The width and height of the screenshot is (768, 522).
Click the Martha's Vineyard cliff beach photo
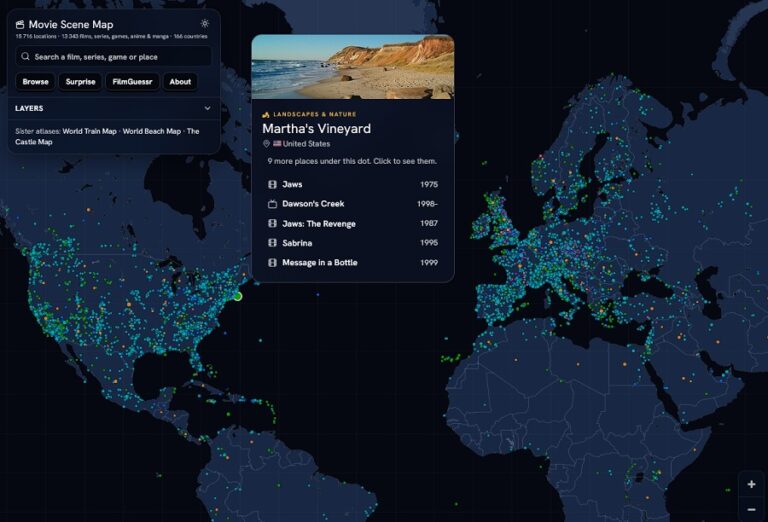coord(353,67)
